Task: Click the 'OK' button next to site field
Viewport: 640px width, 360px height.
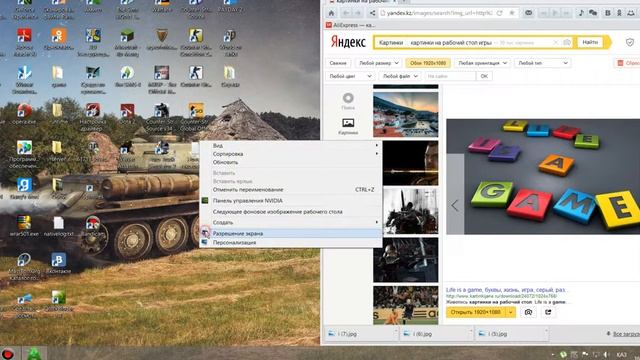Action: point(484,76)
